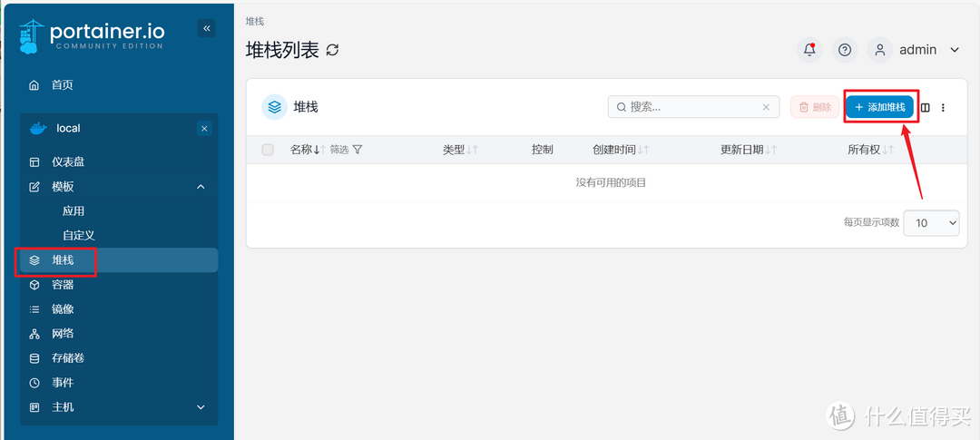The height and width of the screenshot is (440, 980).
Task: Tick the select-all checkbox in the table header
Action: point(268,150)
